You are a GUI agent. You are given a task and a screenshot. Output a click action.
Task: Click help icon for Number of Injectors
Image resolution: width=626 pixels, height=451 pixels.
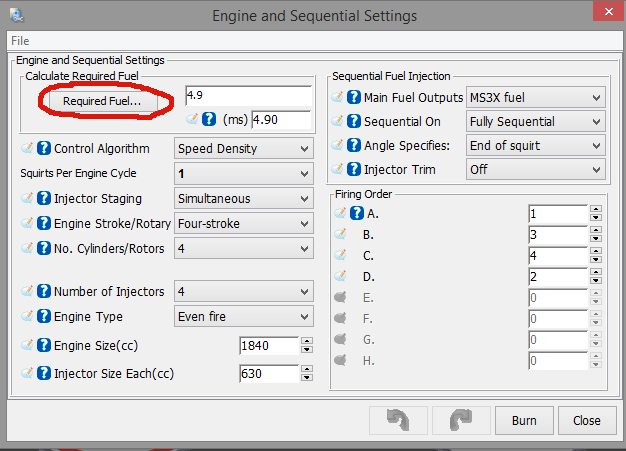44,292
